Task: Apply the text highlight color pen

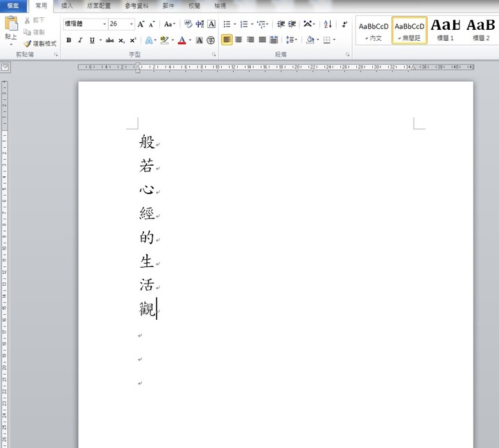Action: (x=164, y=40)
